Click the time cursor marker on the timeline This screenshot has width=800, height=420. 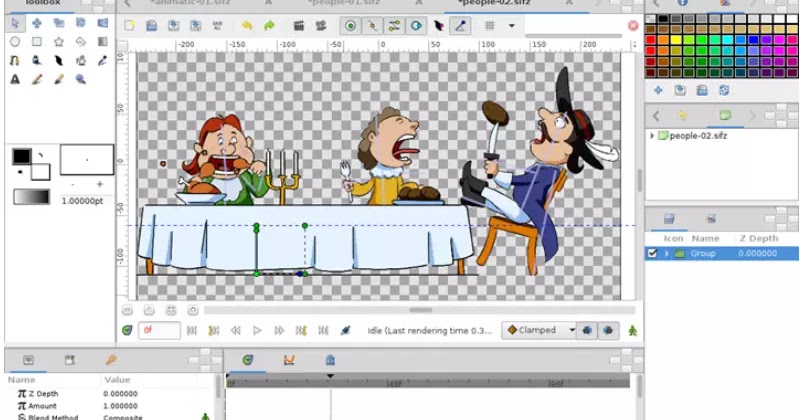tap(330, 376)
